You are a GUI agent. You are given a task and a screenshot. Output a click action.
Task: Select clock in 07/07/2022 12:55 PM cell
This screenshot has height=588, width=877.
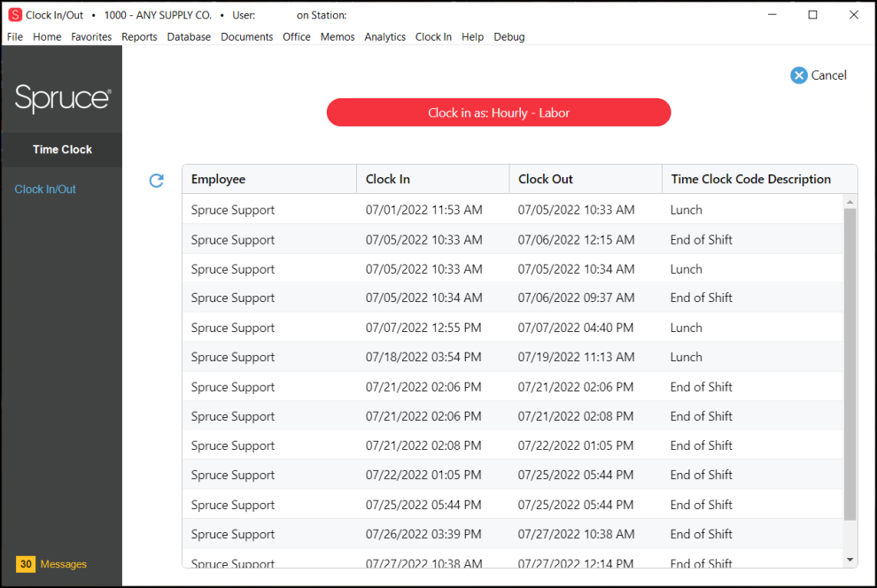tap(423, 329)
